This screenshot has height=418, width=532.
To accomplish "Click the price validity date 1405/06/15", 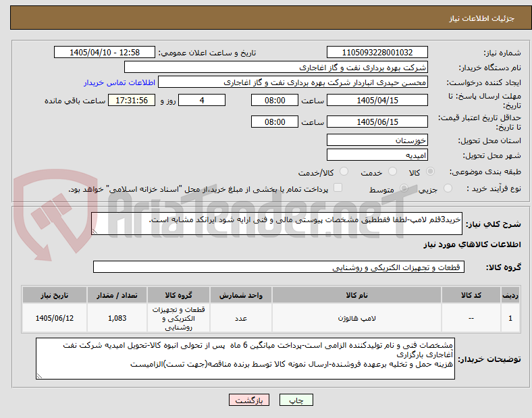I will pyautogui.click(x=377, y=122).
